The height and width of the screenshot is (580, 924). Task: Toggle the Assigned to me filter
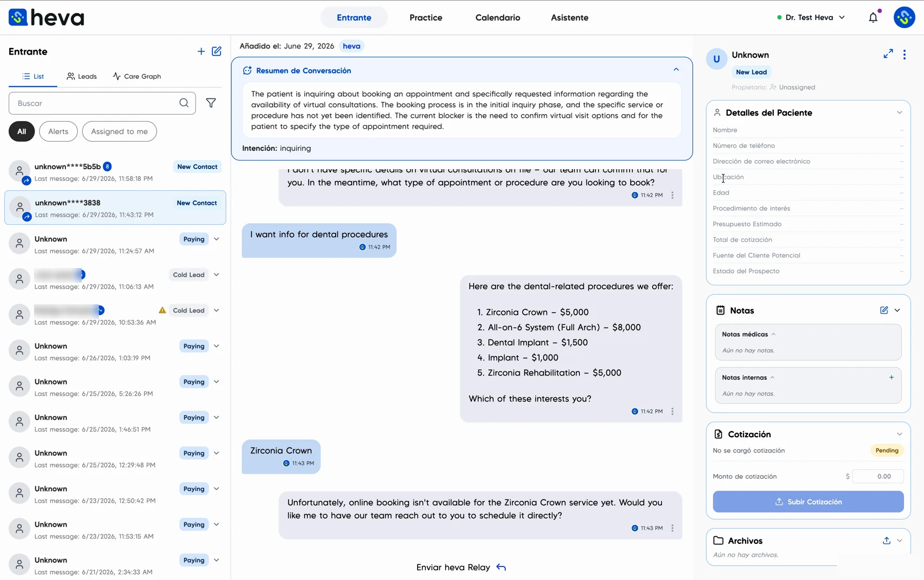tap(119, 131)
